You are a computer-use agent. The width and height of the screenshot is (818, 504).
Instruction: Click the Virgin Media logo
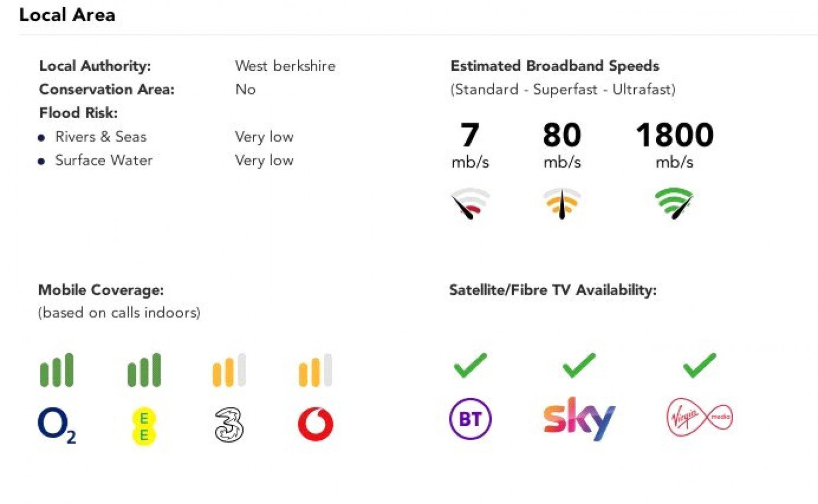pos(700,418)
